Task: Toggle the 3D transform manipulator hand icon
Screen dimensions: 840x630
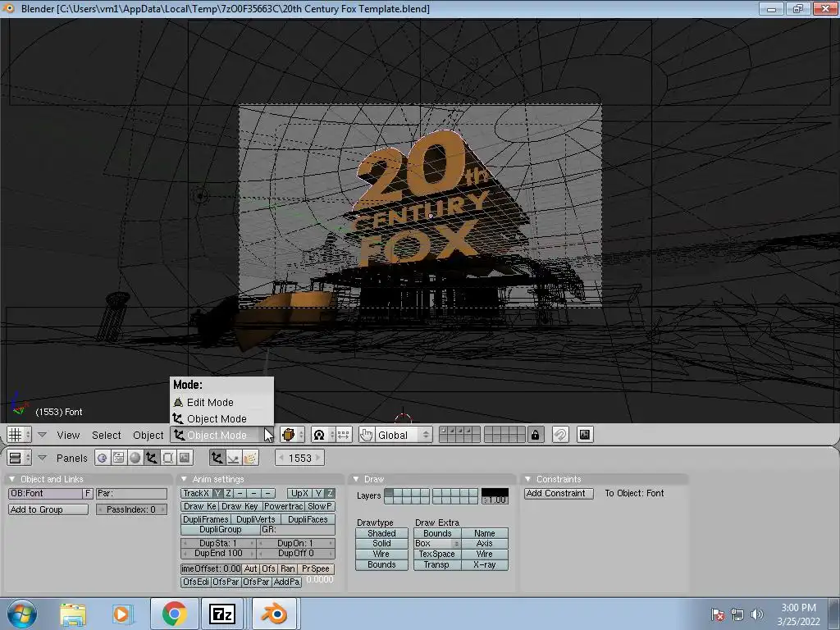Action: coord(367,435)
